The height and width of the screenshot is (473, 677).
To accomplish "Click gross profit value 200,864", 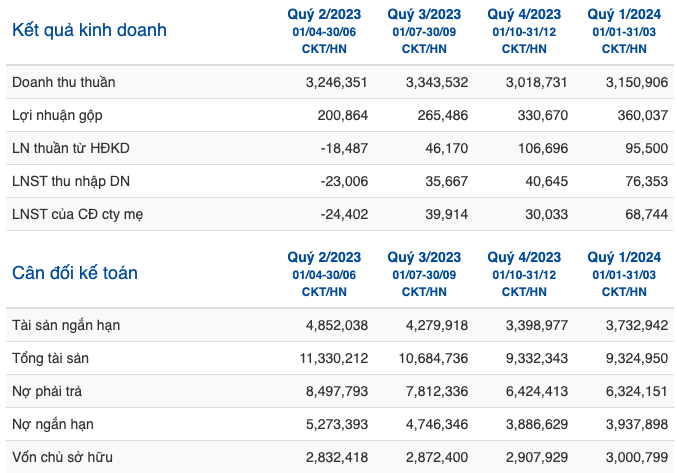I will coord(343,116).
